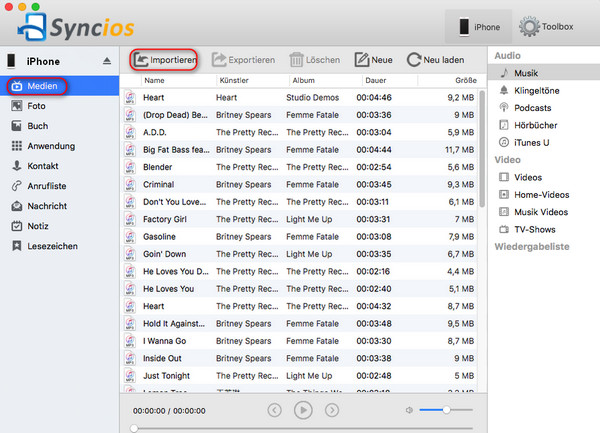Sort by the Dauer column header

click(x=390, y=80)
